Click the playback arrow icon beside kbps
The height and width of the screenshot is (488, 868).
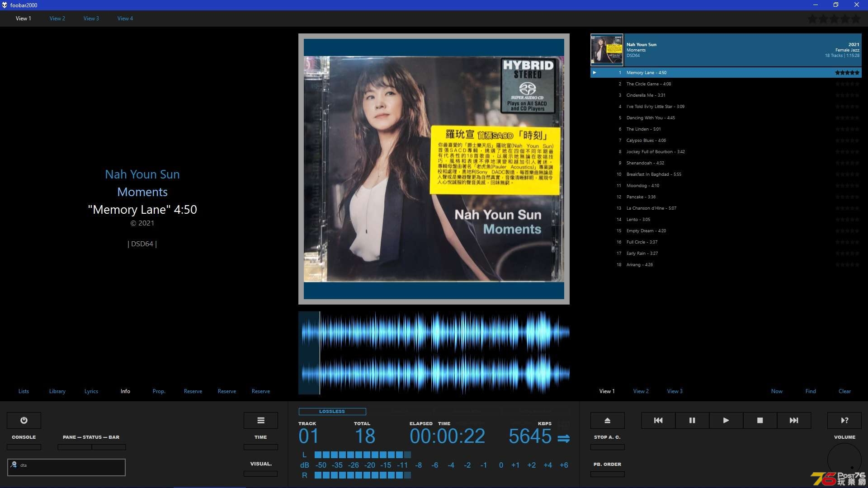point(563,438)
